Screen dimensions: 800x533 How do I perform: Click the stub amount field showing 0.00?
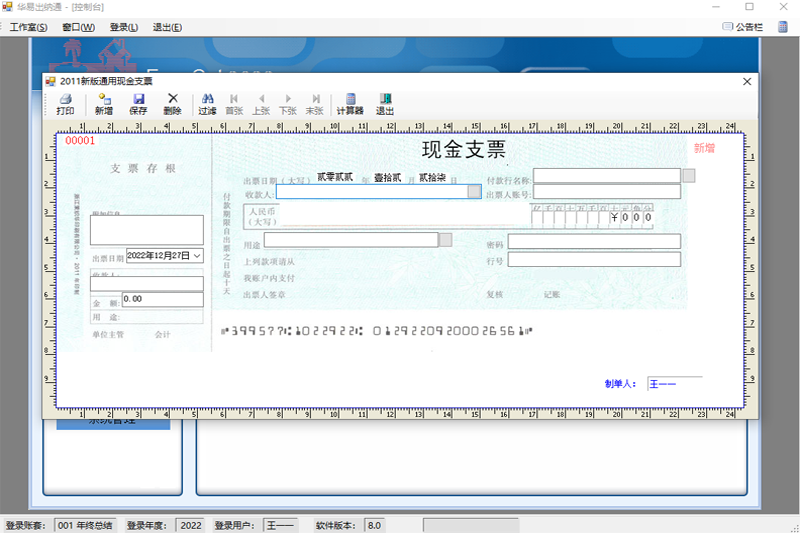[x=163, y=299]
